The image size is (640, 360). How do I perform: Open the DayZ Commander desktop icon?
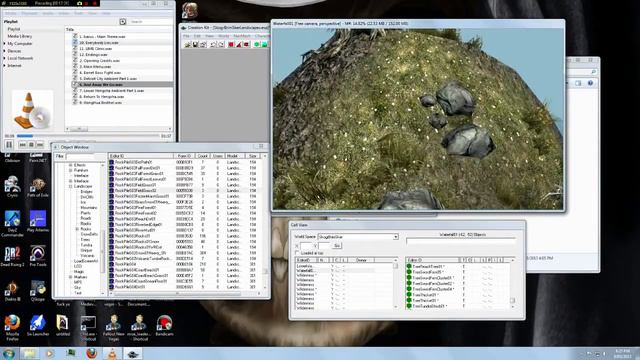pyautogui.click(x=12, y=224)
